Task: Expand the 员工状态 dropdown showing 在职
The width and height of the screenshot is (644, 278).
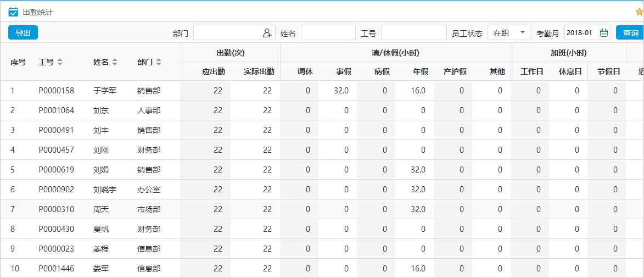Action: pyautogui.click(x=509, y=33)
